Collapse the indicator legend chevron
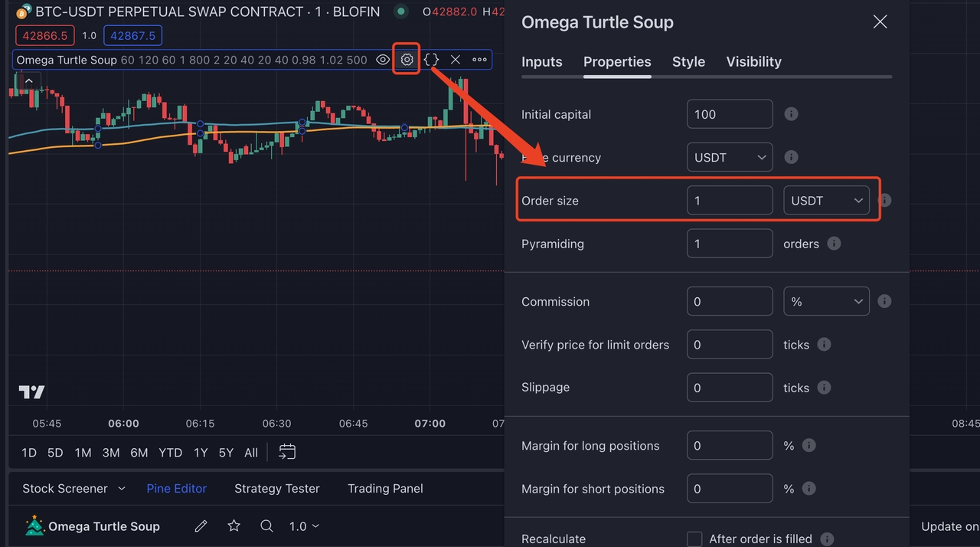This screenshot has width=980, height=547. coord(28,80)
